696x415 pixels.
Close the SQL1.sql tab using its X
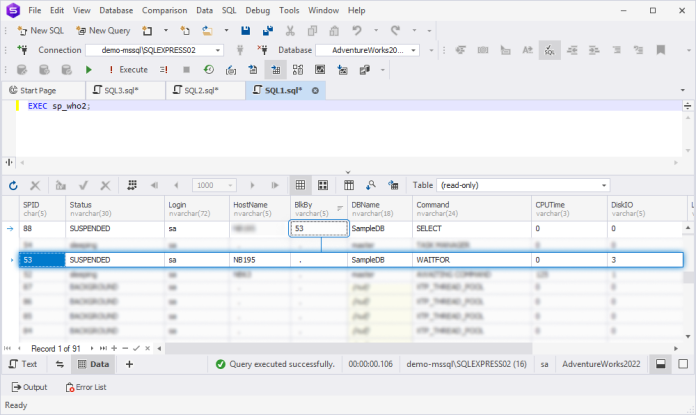point(315,90)
